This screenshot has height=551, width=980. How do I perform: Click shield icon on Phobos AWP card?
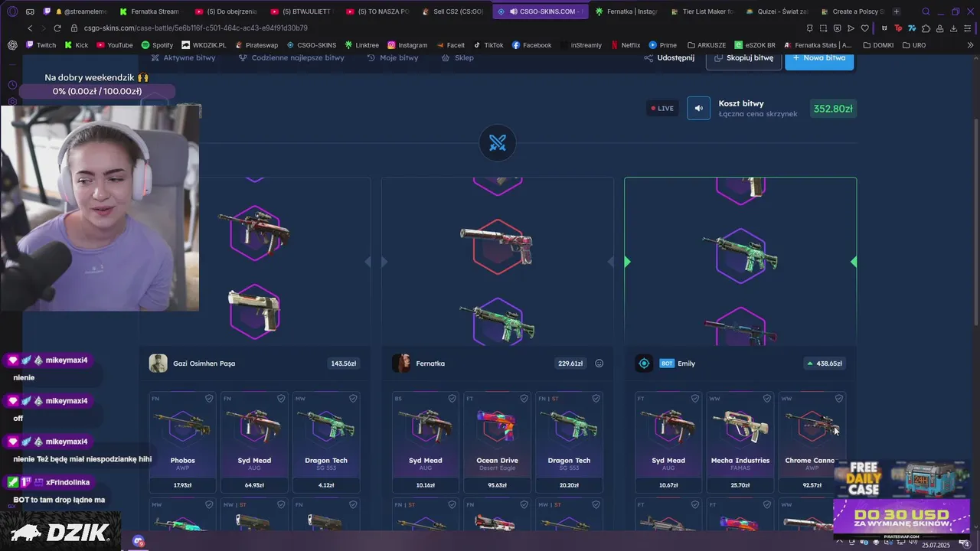[209, 399]
